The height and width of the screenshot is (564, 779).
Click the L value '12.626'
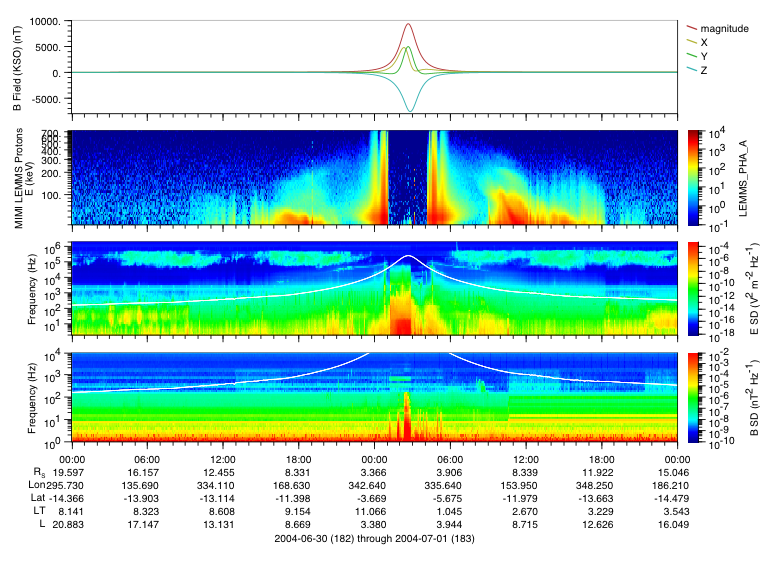[598, 524]
